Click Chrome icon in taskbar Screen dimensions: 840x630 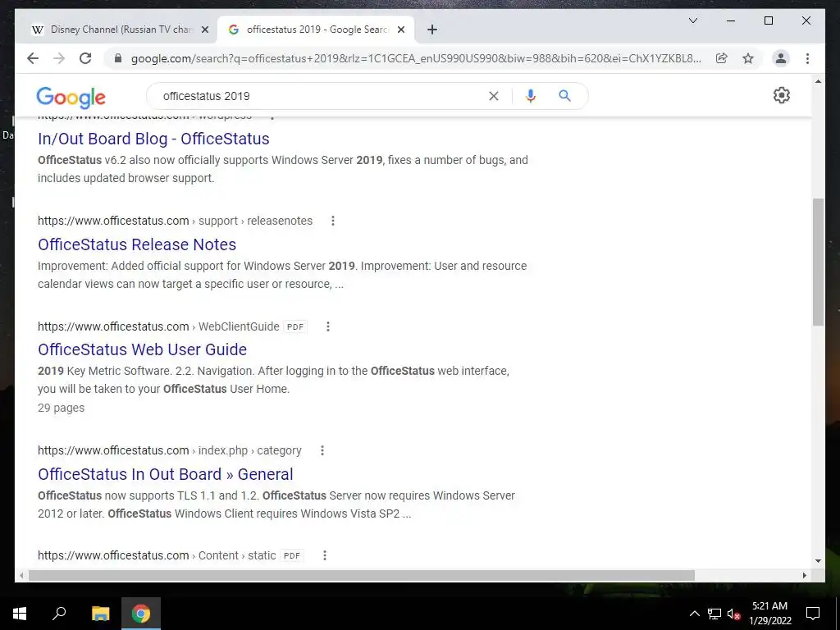[x=141, y=614]
